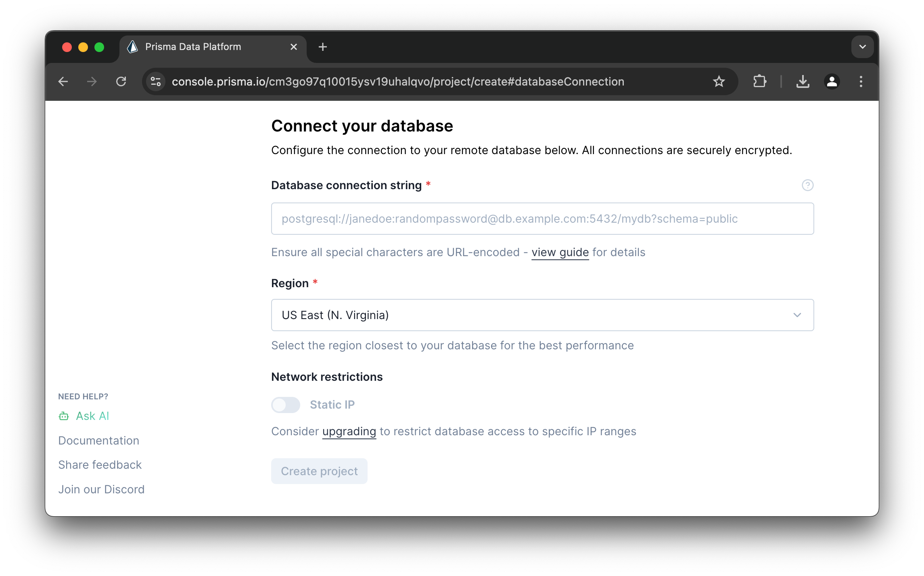Click into the database connection string field
The width and height of the screenshot is (924, 576).
542,219
